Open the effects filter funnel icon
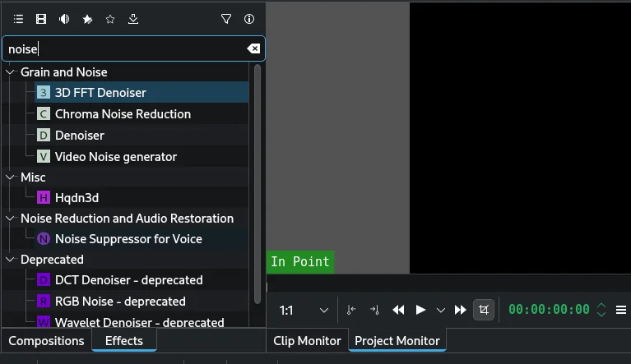631x364 pixels. click(226, 19)
